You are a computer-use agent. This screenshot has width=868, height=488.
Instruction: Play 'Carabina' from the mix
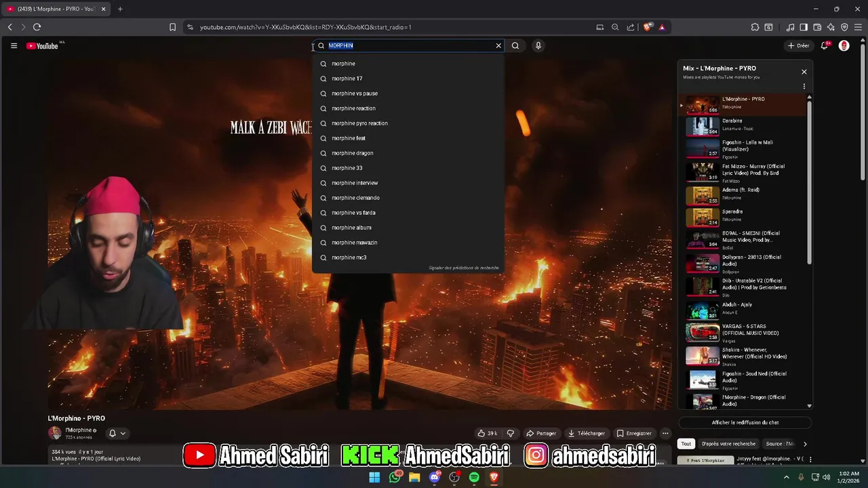[x=744, y=125]
